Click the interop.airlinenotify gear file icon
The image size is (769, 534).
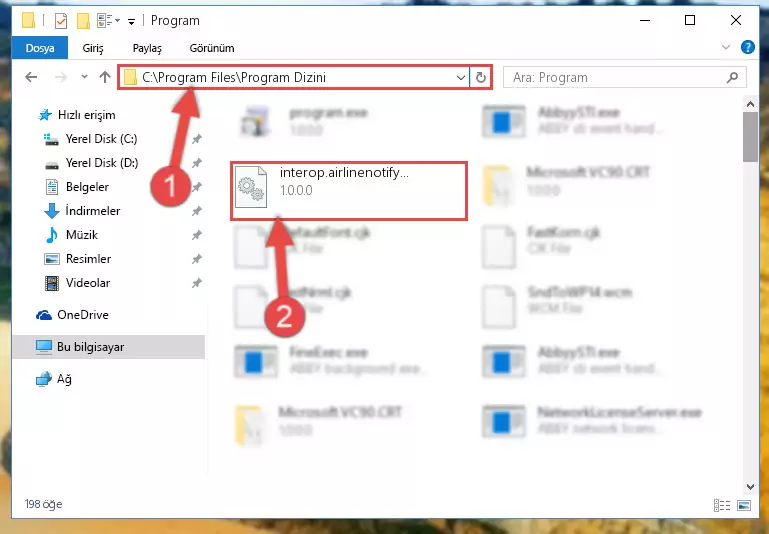point(251,187)
